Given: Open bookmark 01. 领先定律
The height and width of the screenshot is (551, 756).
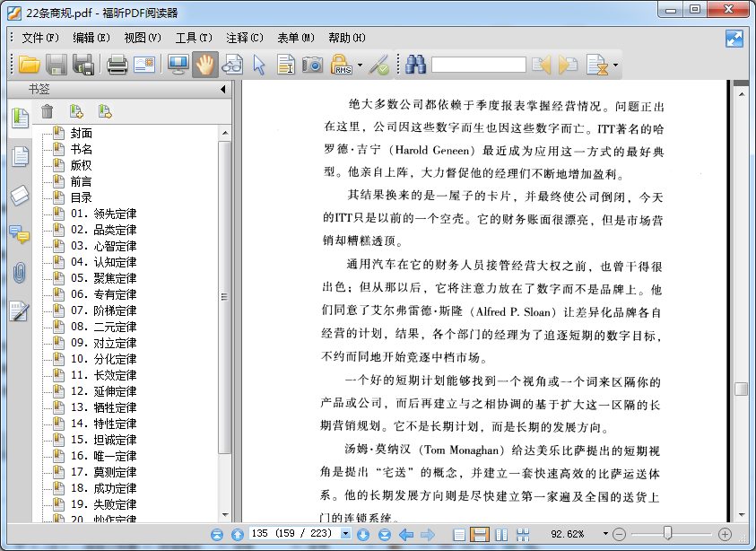Looking at the screenshot, I should [x=104, y=214].
